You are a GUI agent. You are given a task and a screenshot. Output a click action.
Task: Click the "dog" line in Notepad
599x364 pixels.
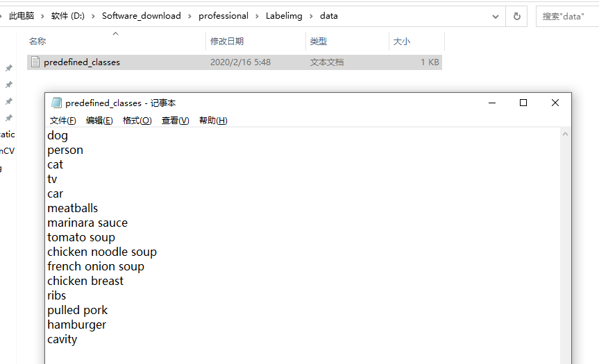click(58, 136)
